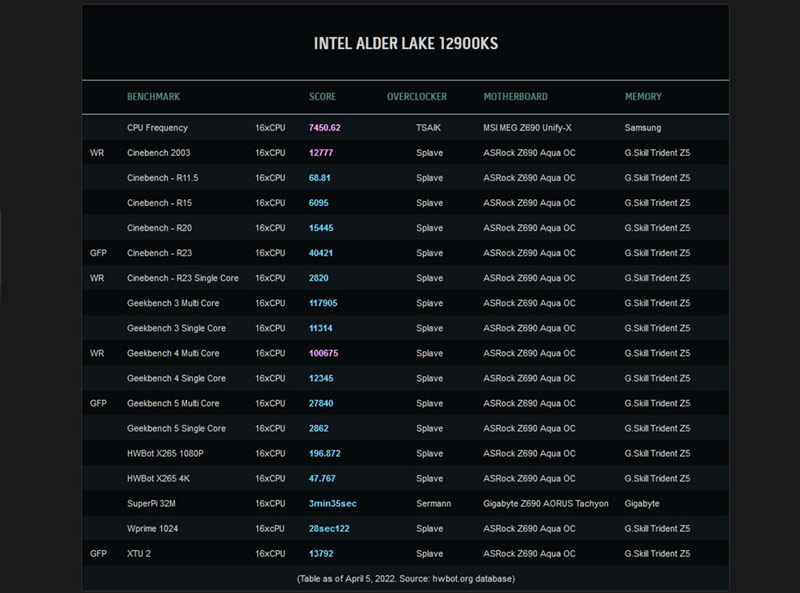800x593 pixels.
Task: Open the time 28sec122
Action: [329, 528]
